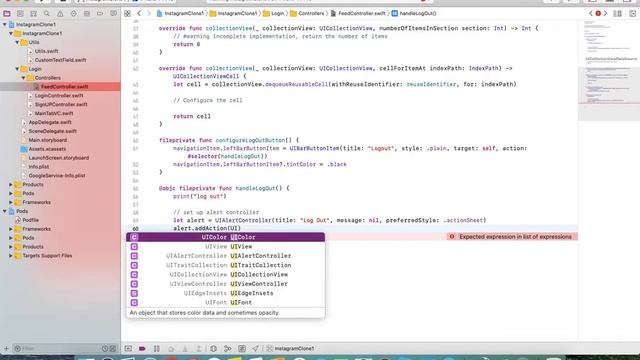Open the Source Control navigator
The height and width of the screenshot is (360, 640).
(20, 13)
